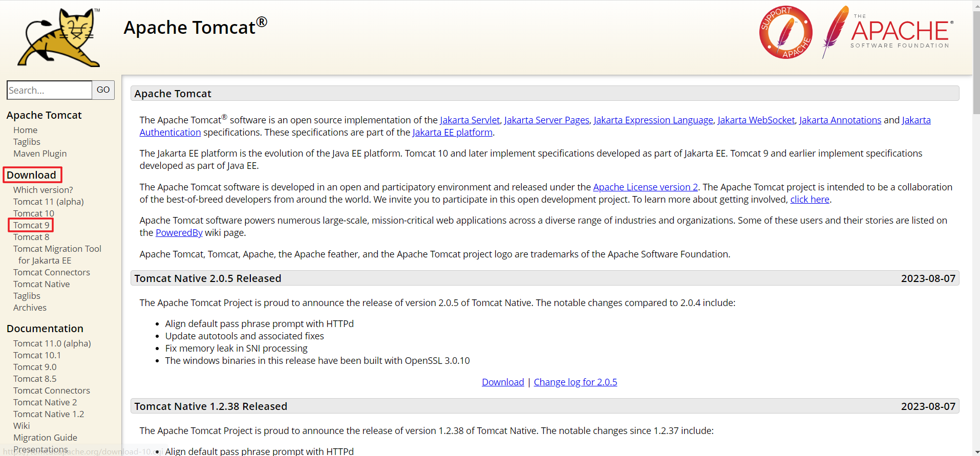Open Tomcat 9.0 documentation

pyautogui.click(x=35, y=367)
